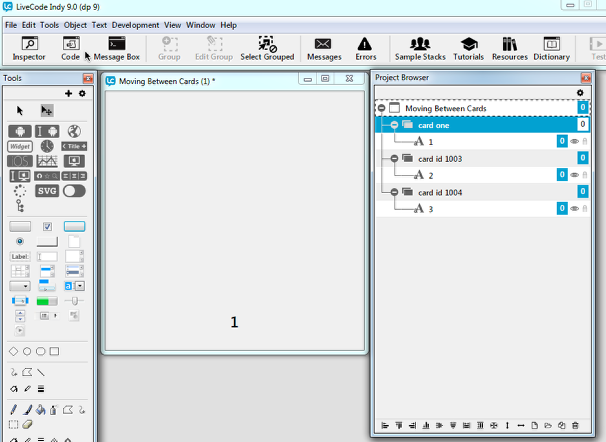Toggle visibility of field 3
Viewport: 606px width, 442px height.
pyautogui.click(x=575, y=209)
